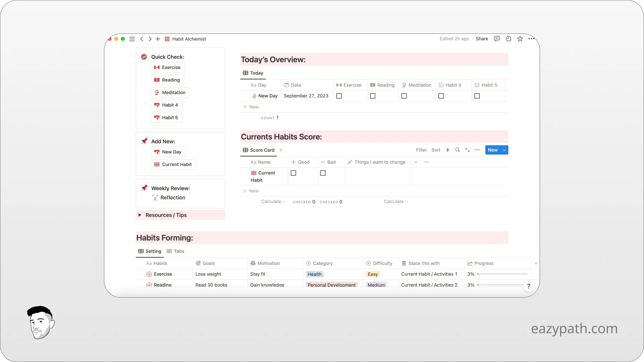This screenshot has height=362, width=644.
Task: Click the Score Card database icon
Action: (x=246, y=150)
